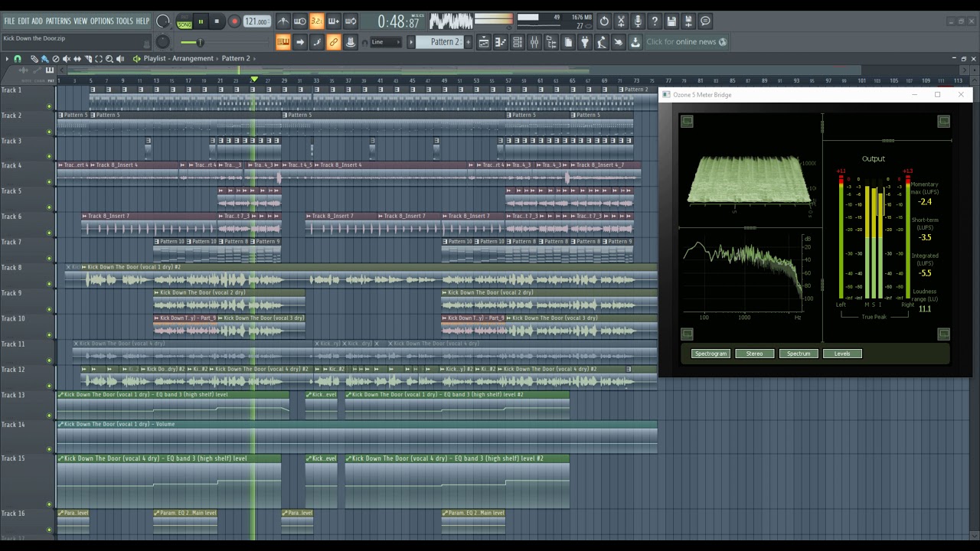This screenshot has width=980, height=551.
Task: Open the OPTIONS menu
Action: [x=102, y=21]
